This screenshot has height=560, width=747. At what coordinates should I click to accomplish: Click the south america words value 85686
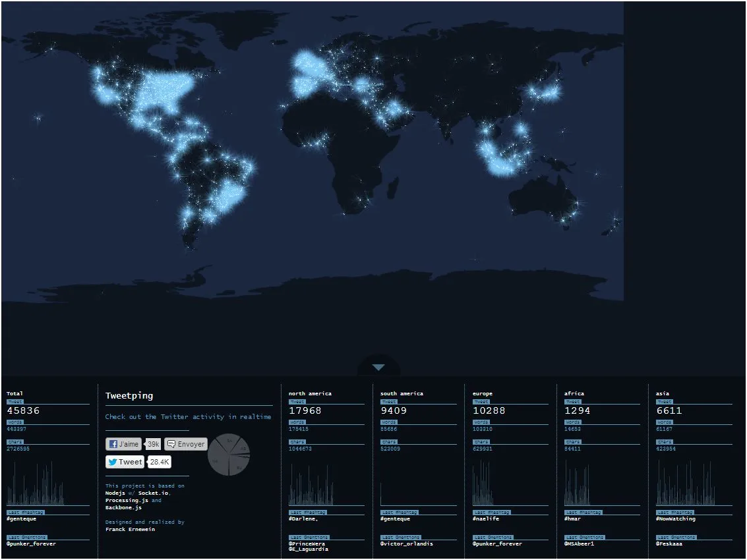[x=389, y=430]
